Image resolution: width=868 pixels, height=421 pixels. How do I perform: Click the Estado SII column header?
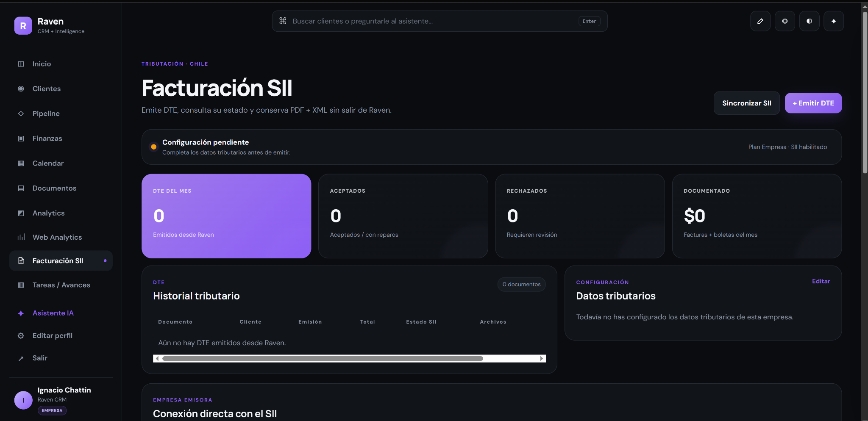[x=421, y=322]
